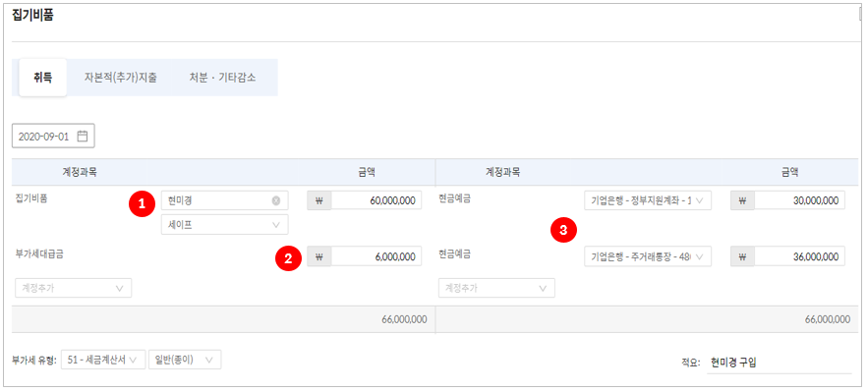Switch to the 자본적(추가)지출 tab
Screen dimensions: 868x392
click(x=120, y=78)
